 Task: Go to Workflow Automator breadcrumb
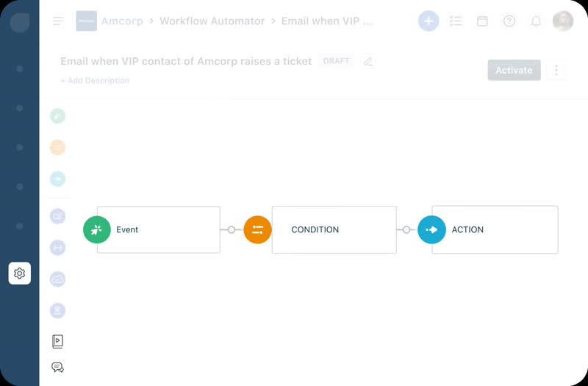coord(212,21)
